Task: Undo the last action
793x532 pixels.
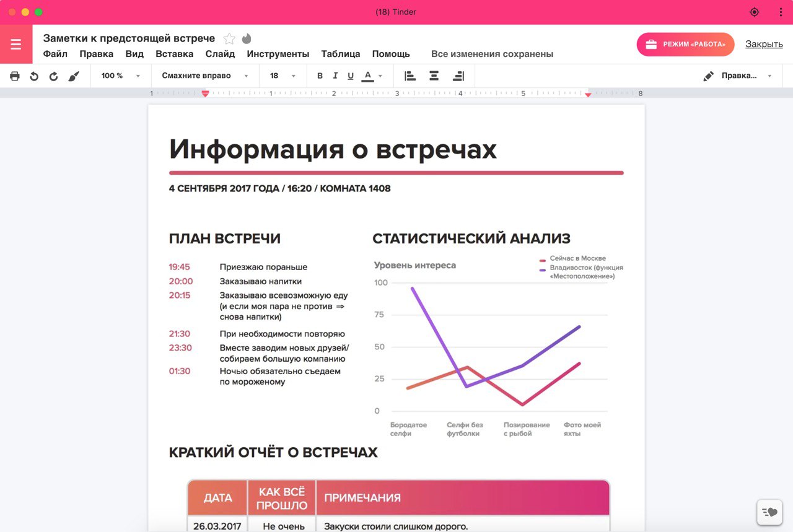Action: coord(34,76)
